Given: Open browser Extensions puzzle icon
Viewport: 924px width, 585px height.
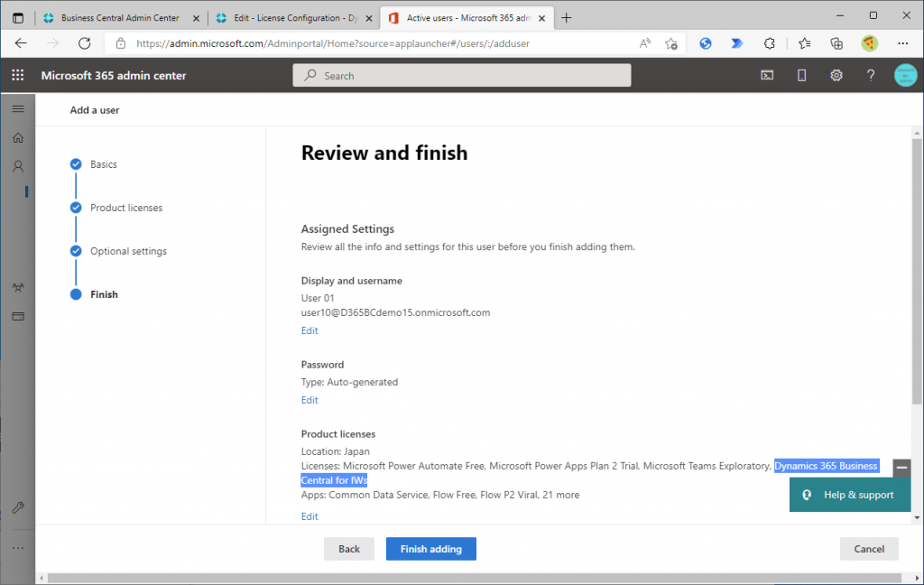Looking at the screenshot, I should (x=769, y=43).
